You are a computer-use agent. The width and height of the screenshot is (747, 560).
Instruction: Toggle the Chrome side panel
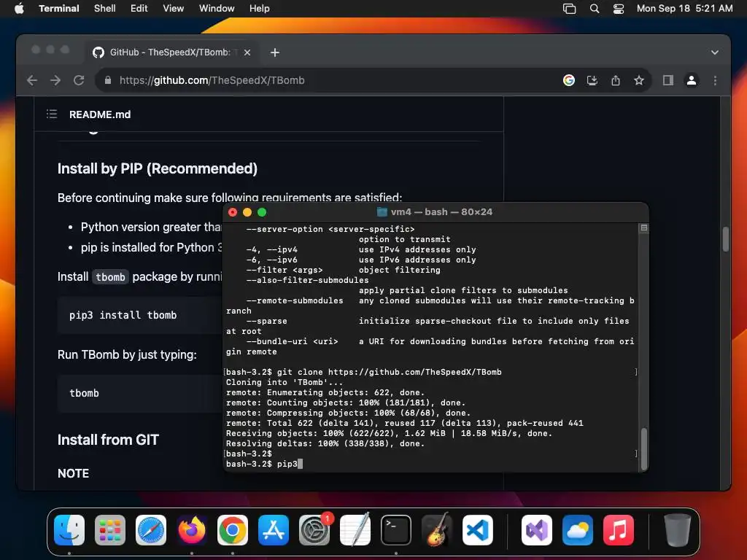click(x=668, y=80)
